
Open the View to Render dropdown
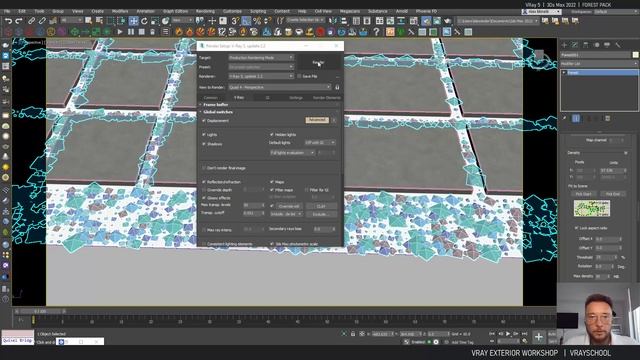click(x=280, y=87)
